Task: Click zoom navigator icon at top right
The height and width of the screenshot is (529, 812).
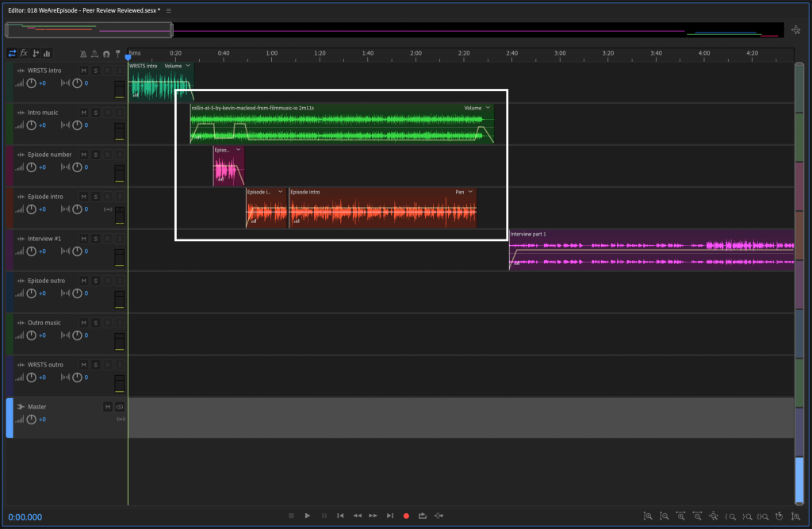Action: pyautogui.click(x=796, y=30)
